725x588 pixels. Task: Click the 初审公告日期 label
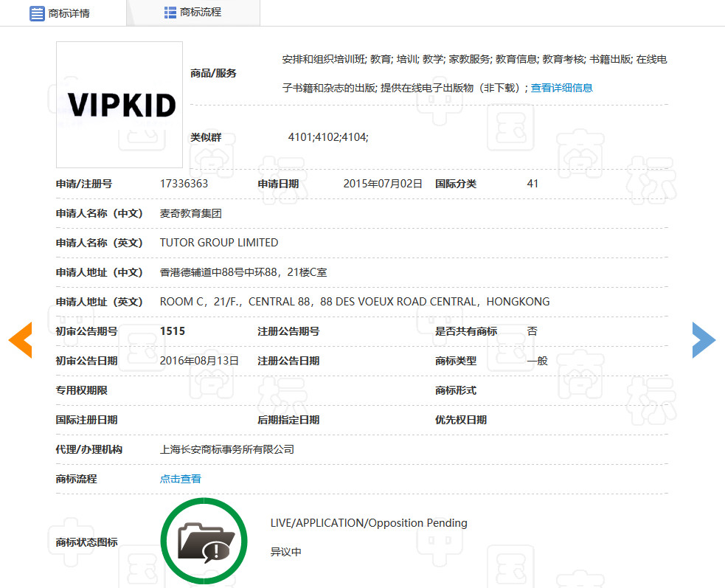click(86, 361)
